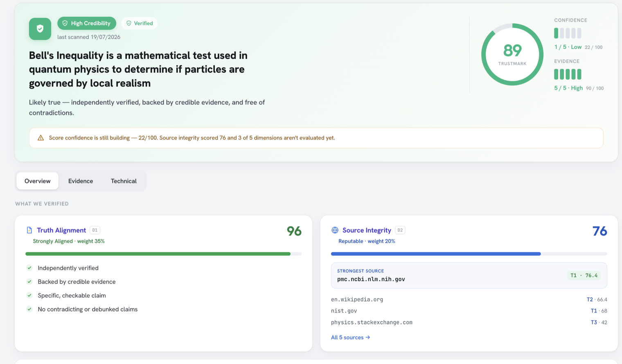Click the D1 dimension tag
The height and width of the screenshot is (364, 622).
click(95, 230)
